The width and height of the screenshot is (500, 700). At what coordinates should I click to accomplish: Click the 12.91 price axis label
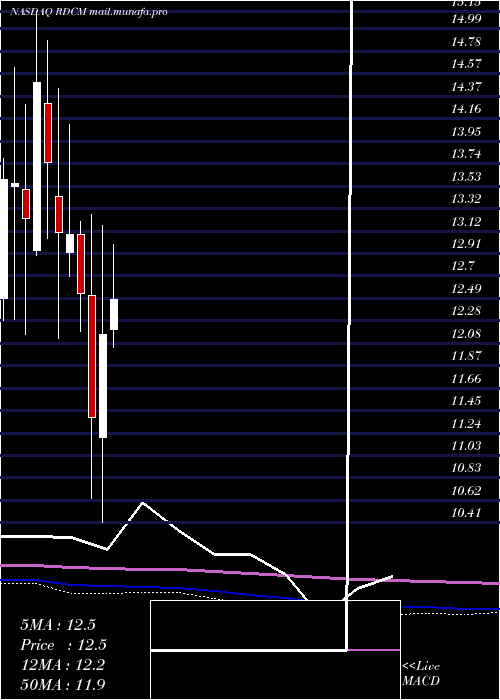point(466,244)
